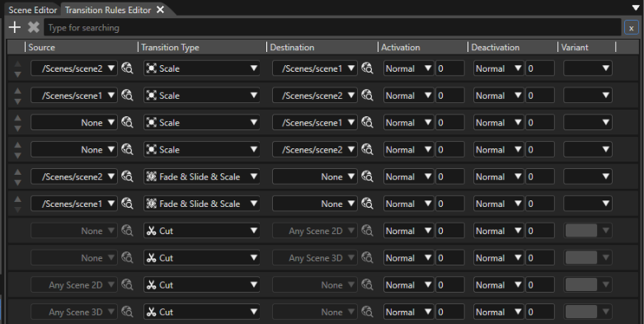Open first Fade & Slide & Scale dropdown
Image resolution: width=644 pixels, height=324 pixels.
tap(202, 176)
